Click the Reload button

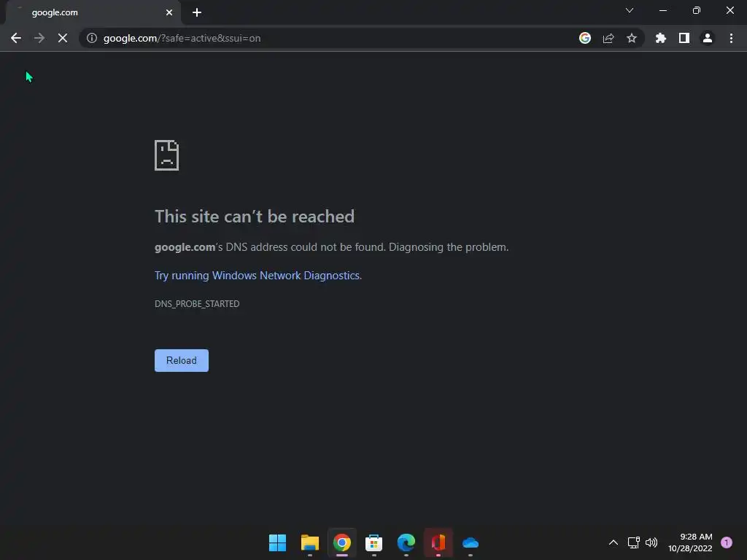point(182,360)
